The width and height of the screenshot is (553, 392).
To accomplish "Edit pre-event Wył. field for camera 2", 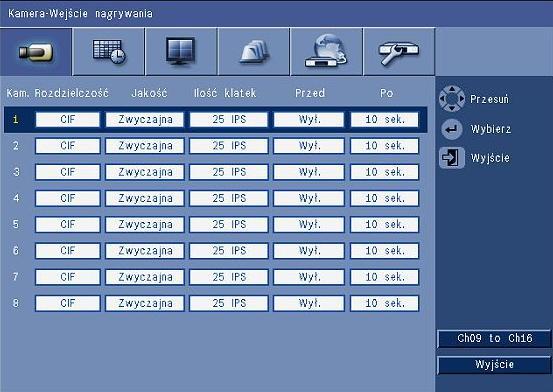I will (309, 146).
